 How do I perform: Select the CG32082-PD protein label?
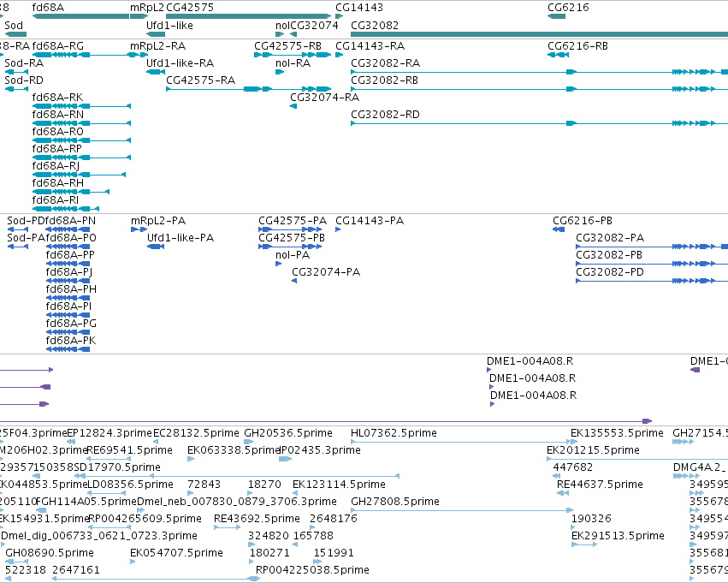tap(610, 272)
